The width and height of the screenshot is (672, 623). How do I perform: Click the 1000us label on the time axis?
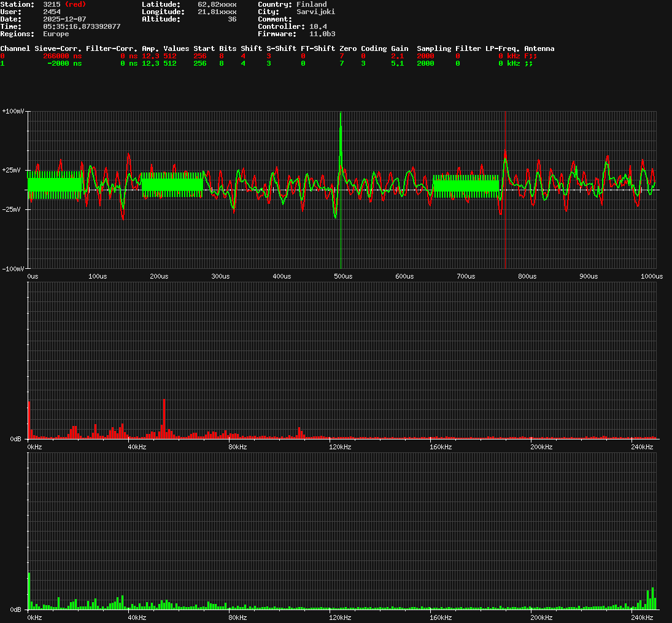click(x=651, y=277)
